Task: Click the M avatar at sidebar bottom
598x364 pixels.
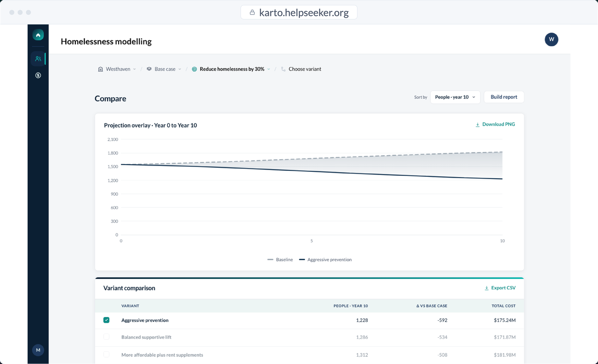Action: tap(38, 350)
